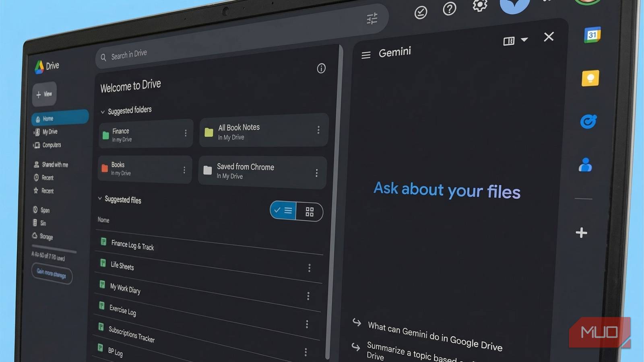Open more options for Saved from Chrome folder

click(x=317, y=173)
